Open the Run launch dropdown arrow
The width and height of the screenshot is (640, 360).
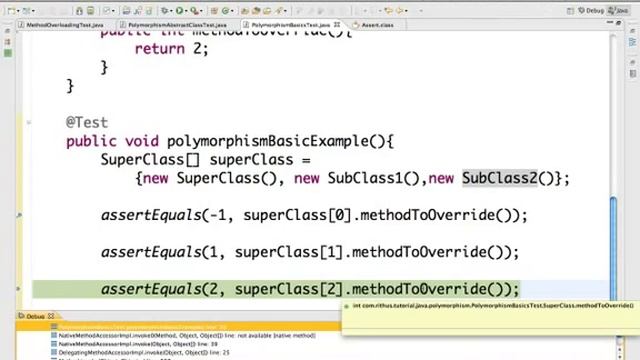point(186,11)
